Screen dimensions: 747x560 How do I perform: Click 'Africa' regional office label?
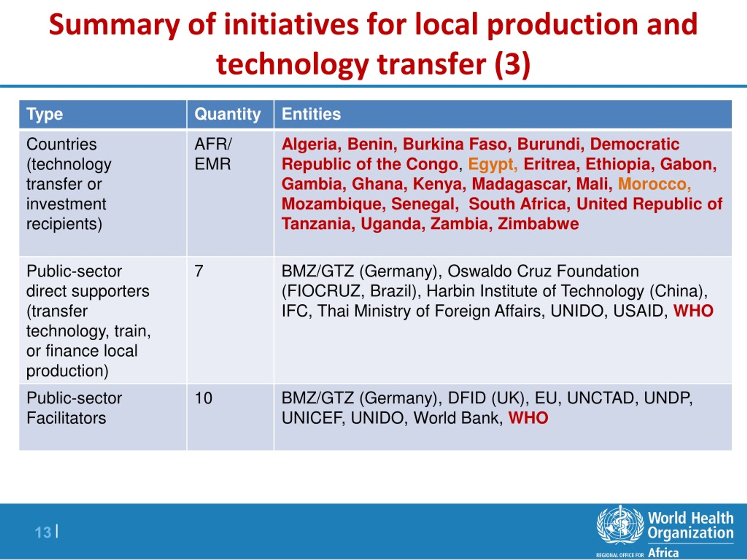(x=663, y=553)
